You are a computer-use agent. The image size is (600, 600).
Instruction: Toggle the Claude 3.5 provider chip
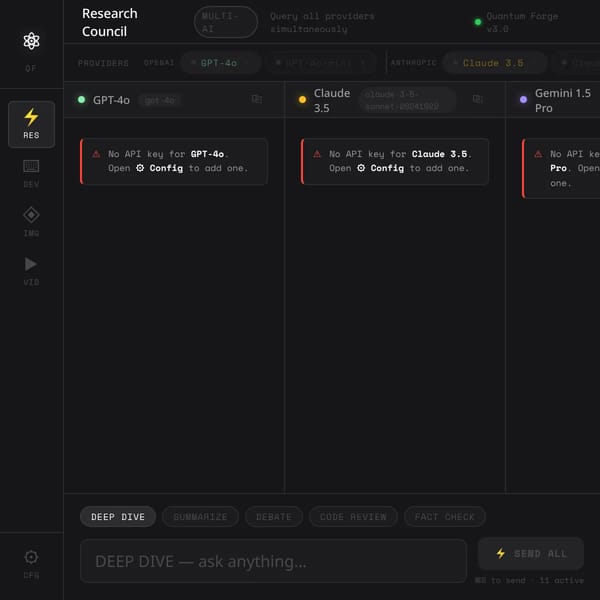point(495,63)
